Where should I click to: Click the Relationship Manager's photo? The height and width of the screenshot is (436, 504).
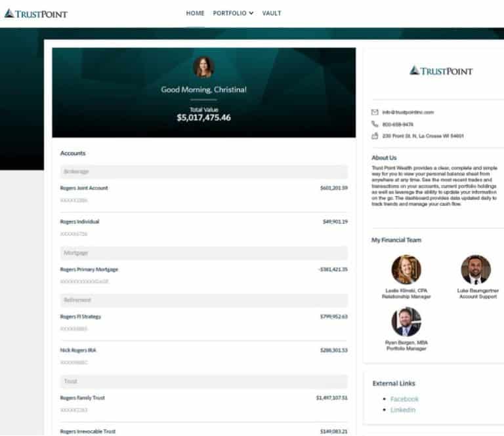coord(406,269)
